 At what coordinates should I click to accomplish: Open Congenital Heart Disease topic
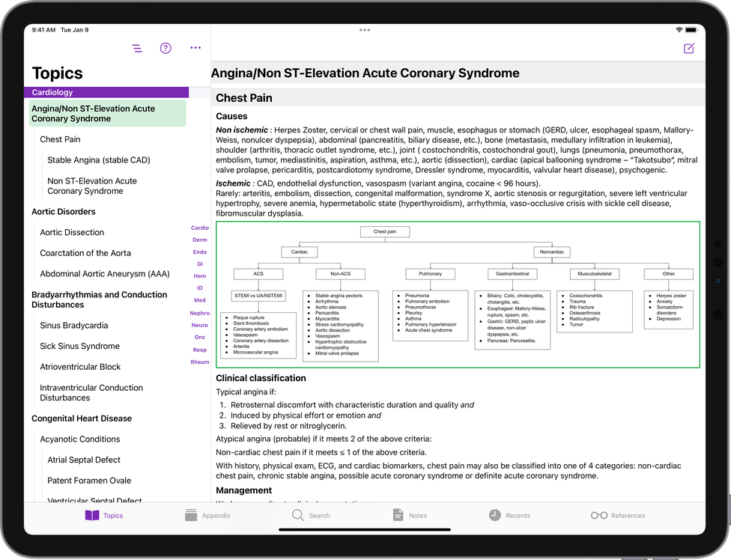82,419
